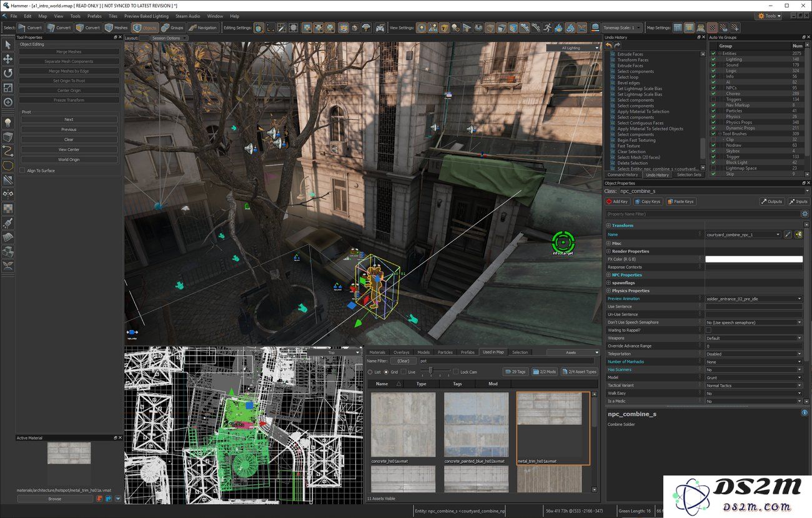Open the Prefabs menu

94,16
